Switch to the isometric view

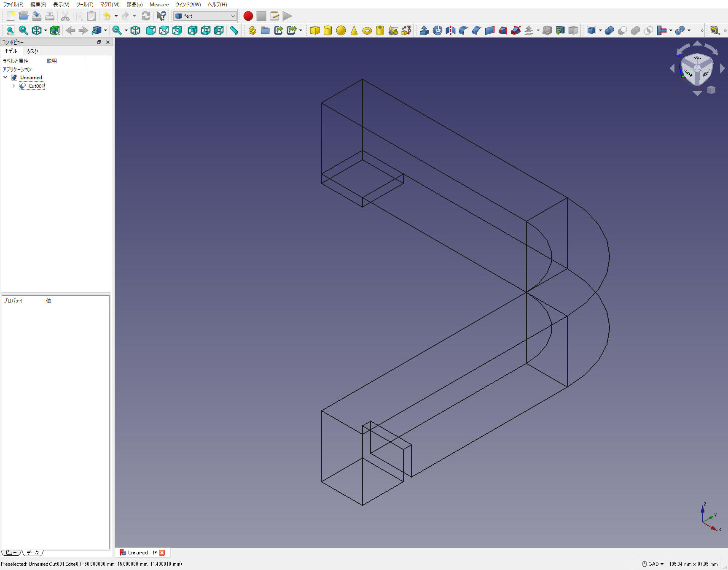coord(135,30)
